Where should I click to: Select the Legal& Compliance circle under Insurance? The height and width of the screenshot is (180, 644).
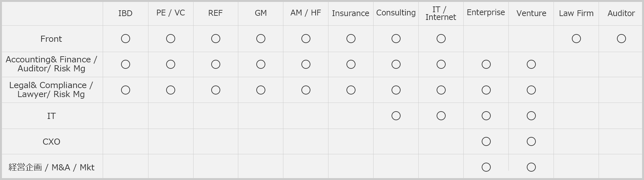[x=351, y=90]
